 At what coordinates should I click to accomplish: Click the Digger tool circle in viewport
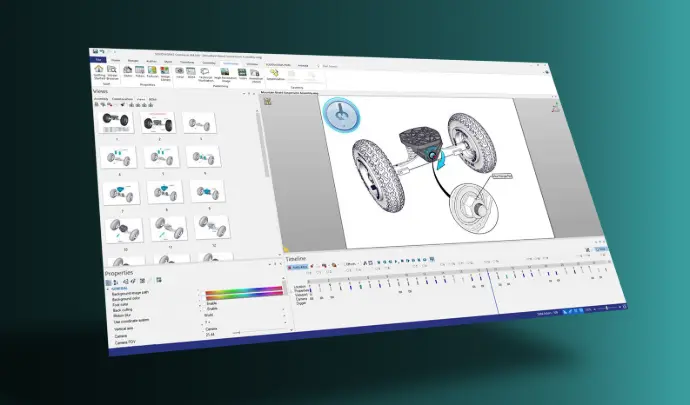[x=341, y=115]
